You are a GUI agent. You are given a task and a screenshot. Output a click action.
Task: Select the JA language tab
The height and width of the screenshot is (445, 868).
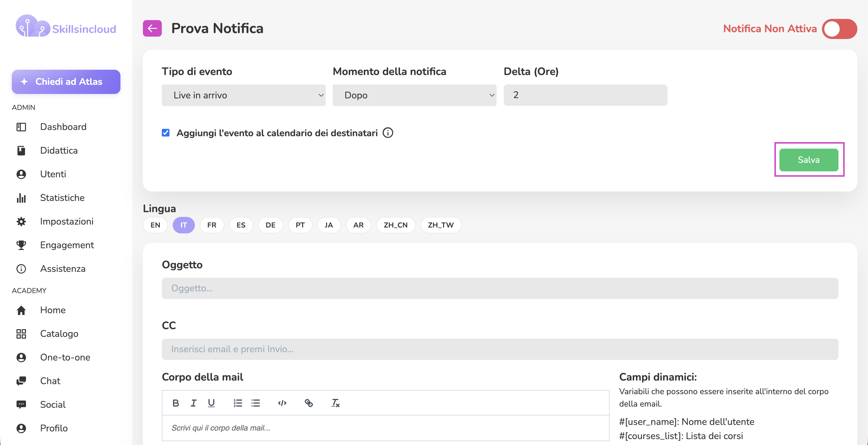pos(329,225)
